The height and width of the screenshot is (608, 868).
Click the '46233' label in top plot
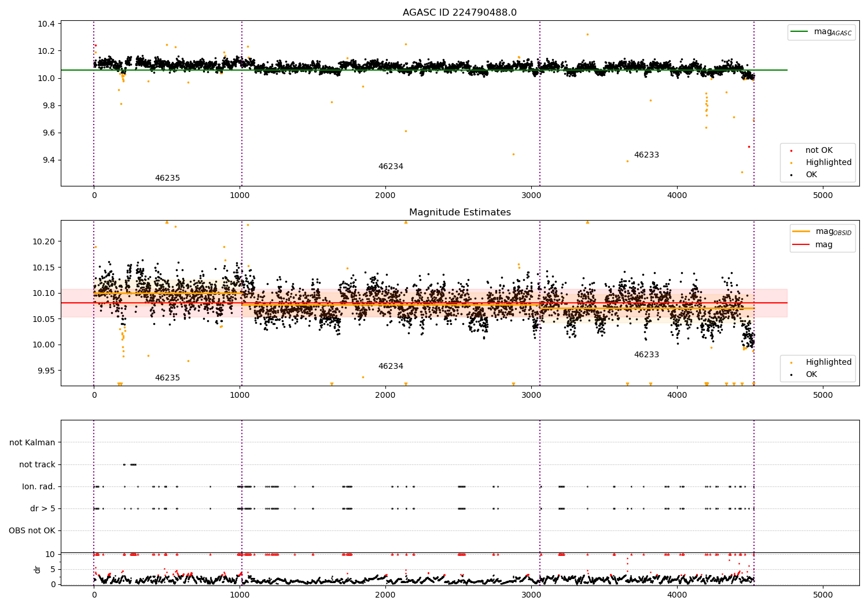646,155
